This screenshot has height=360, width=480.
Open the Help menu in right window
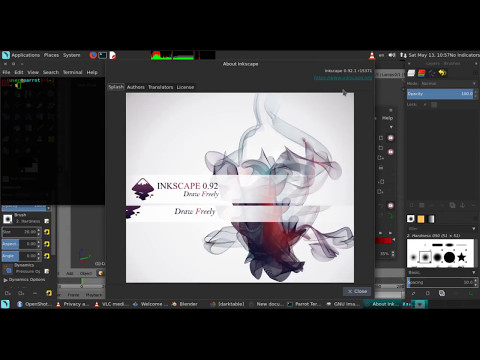click(387, 118)
